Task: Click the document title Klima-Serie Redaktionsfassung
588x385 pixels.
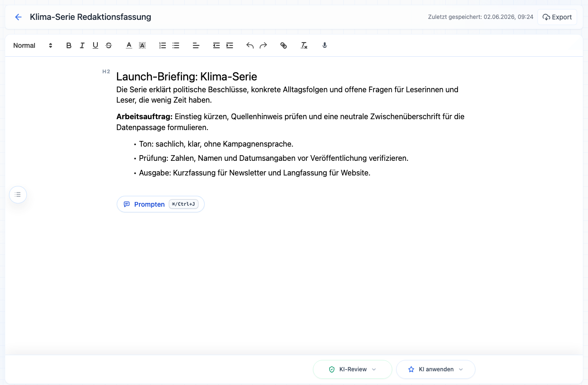Action: 90,17
